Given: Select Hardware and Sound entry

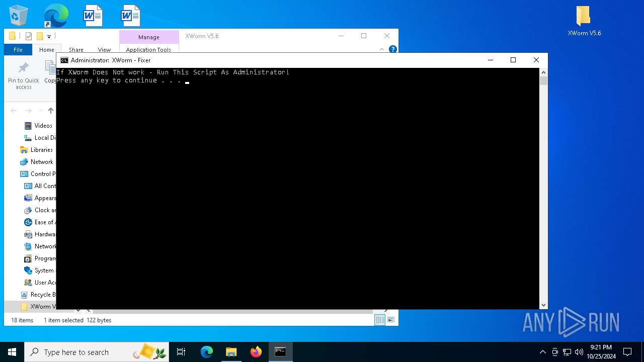Looking at the screenshot, I should click(39, 234).
